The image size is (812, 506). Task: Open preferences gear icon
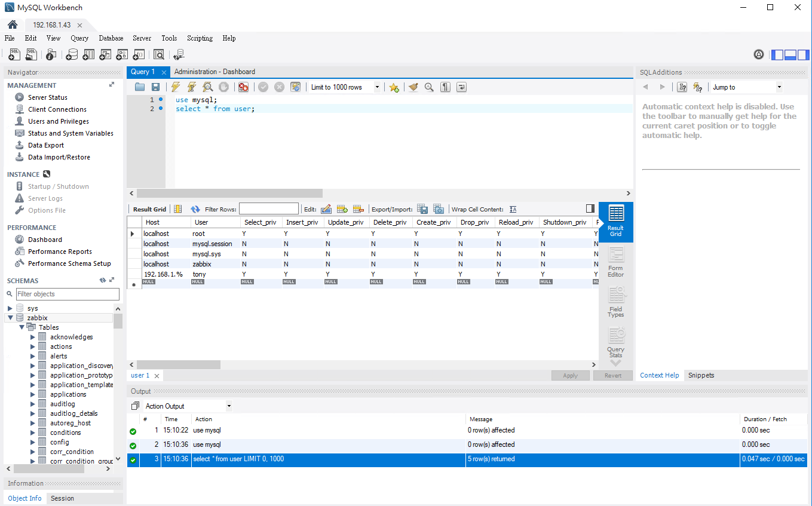tap(759, 55)
